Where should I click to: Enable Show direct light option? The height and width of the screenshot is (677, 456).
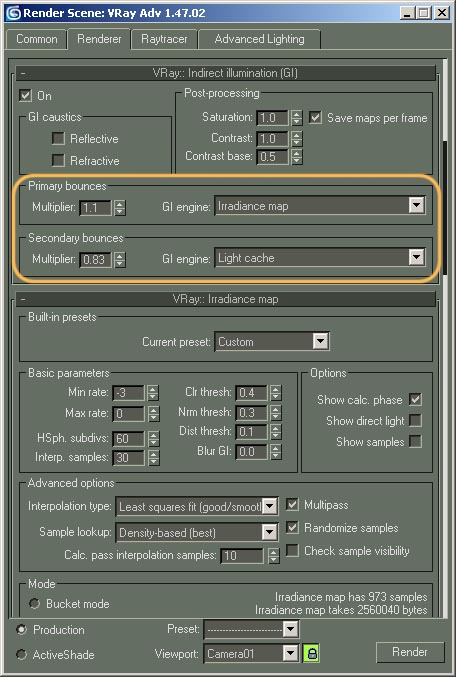pyautogui.click(x=415, y=420)
